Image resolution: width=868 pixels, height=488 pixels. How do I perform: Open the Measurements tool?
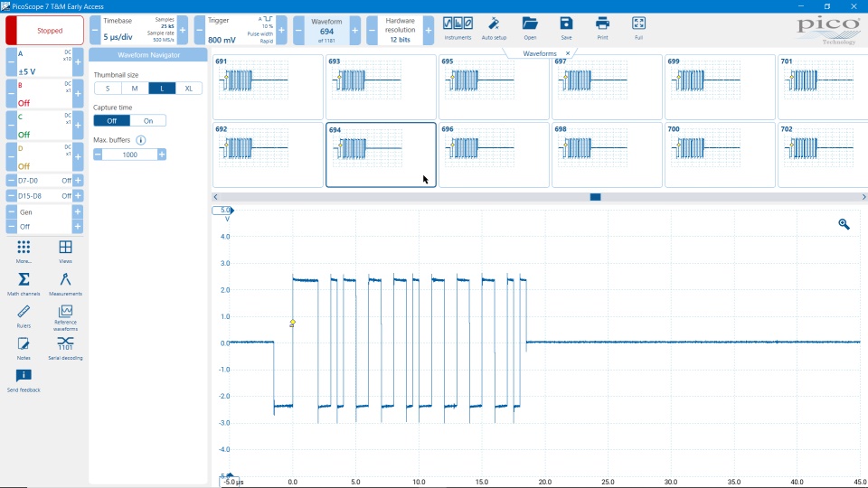pos(65,283)
